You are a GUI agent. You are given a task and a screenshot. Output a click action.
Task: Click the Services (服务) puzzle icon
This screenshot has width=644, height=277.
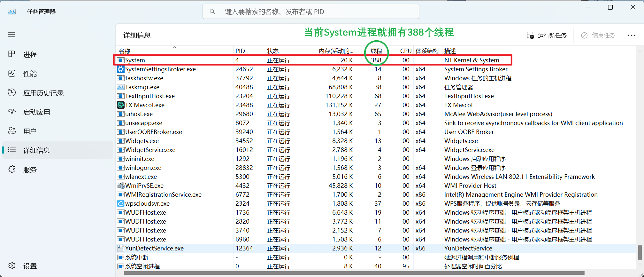tap(12, 169)
